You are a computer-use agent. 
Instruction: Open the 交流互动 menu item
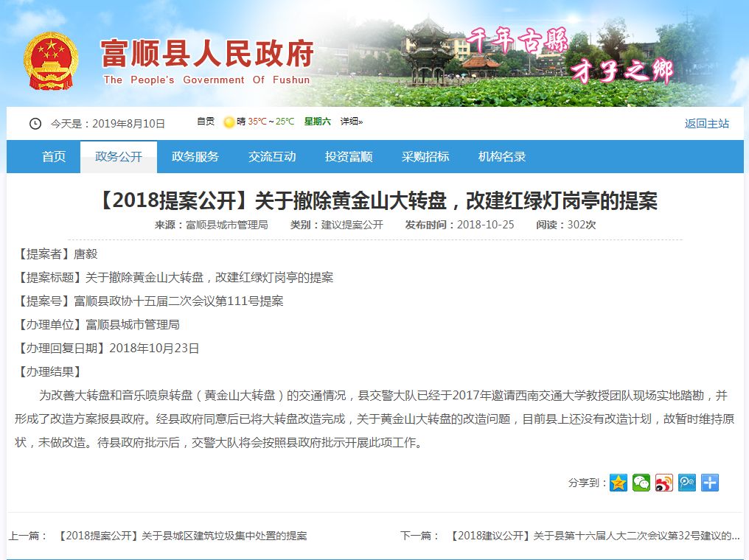click(x=272, y=157)
